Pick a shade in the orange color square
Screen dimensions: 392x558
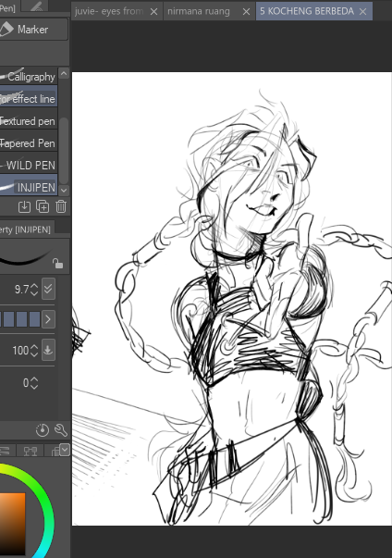(12, 523)
